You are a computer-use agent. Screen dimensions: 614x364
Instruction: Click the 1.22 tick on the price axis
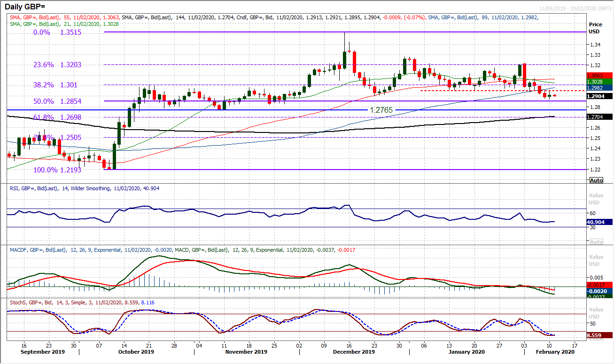point(595,170)
